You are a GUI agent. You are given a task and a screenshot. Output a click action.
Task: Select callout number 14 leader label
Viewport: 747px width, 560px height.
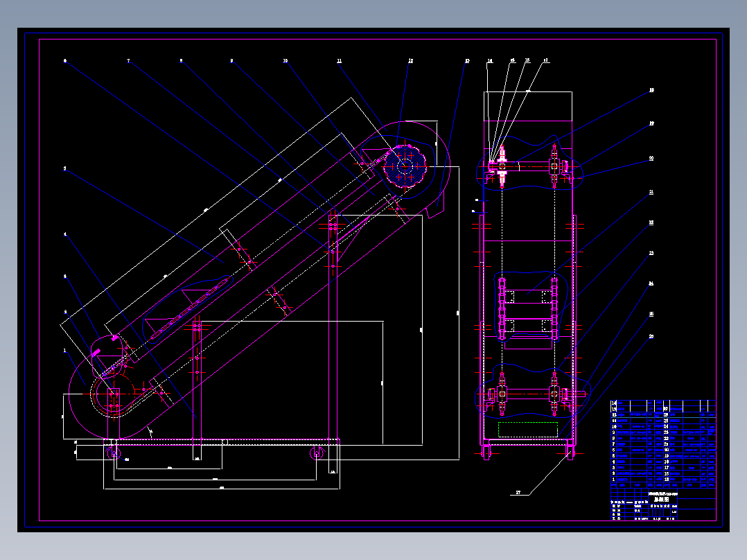click(490, 60)
